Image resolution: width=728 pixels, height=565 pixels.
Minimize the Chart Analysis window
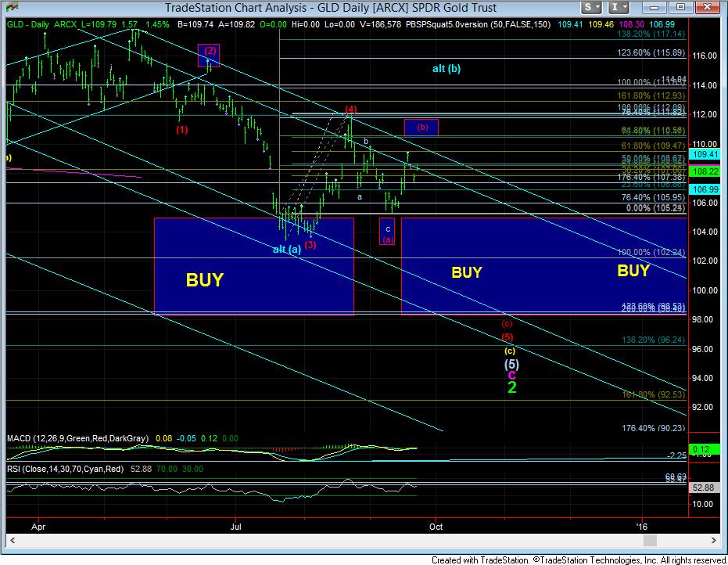coord(654,7)
